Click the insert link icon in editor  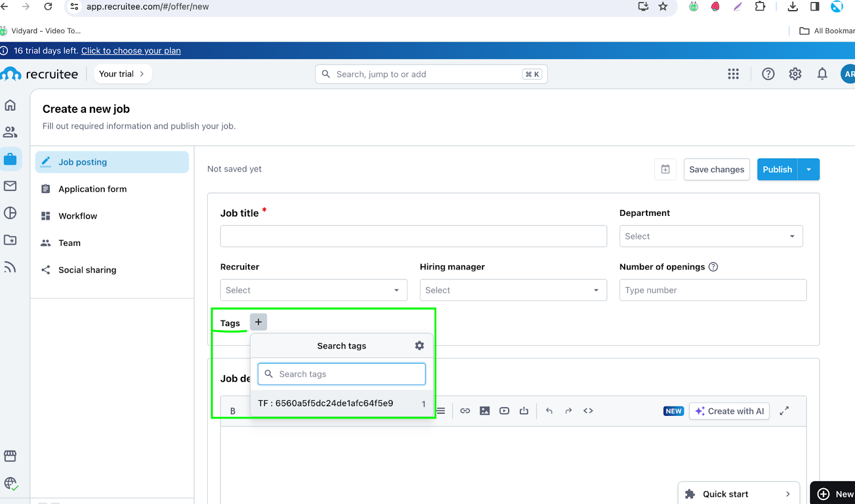pyautogui.click(x=465, y=411)
